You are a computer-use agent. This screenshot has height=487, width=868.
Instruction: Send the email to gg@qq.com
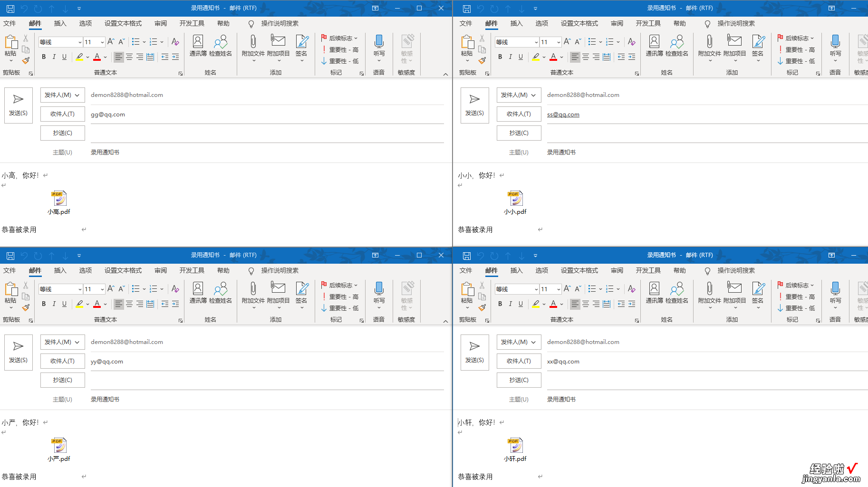click(x=19, y=105)
